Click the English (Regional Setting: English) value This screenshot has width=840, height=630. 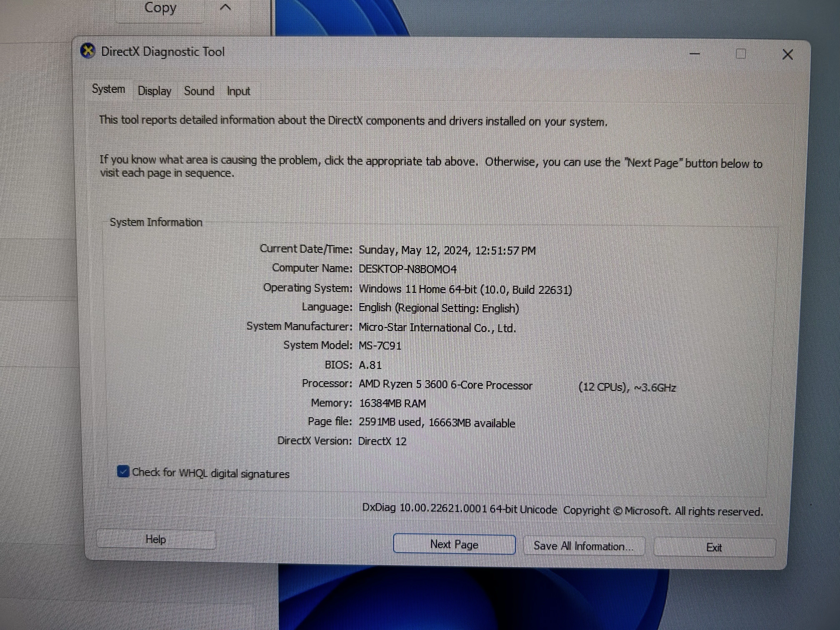439,308
